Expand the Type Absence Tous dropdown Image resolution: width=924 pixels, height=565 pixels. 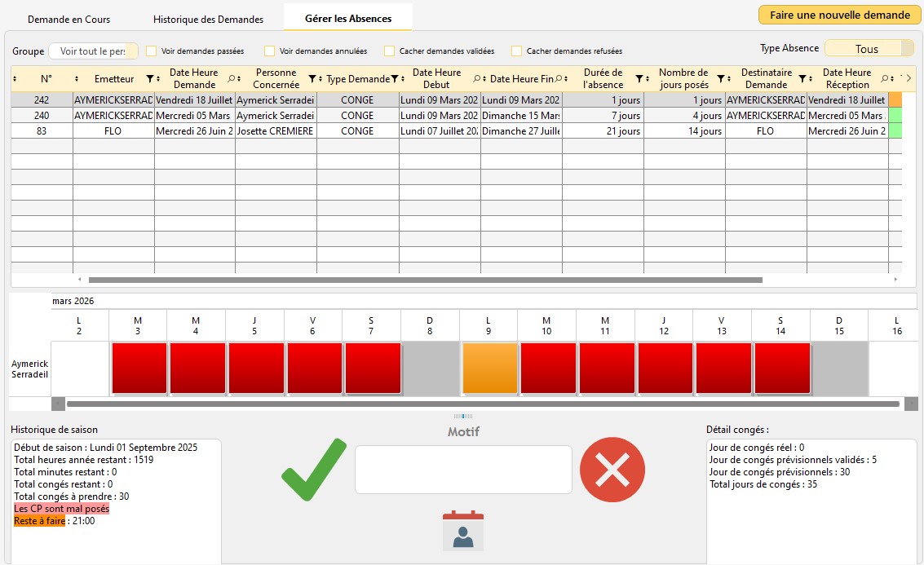pyautogui.click(x=869, y=49)
